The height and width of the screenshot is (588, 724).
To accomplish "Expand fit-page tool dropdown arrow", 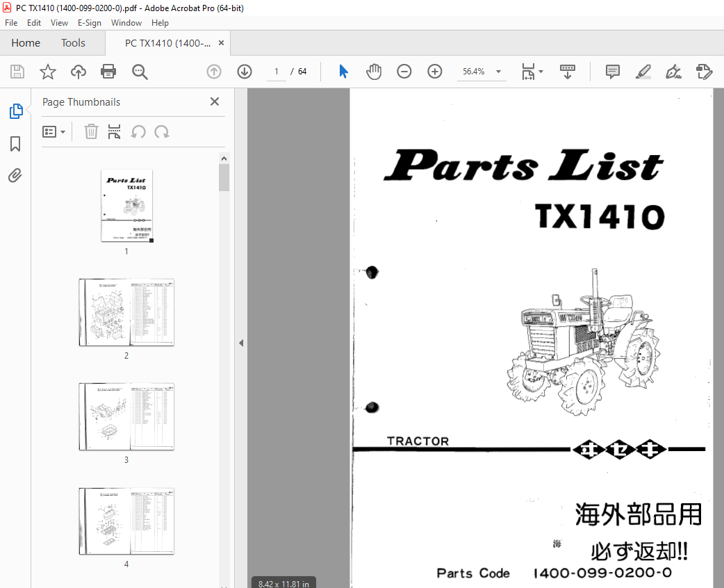I will click(541, 72).
